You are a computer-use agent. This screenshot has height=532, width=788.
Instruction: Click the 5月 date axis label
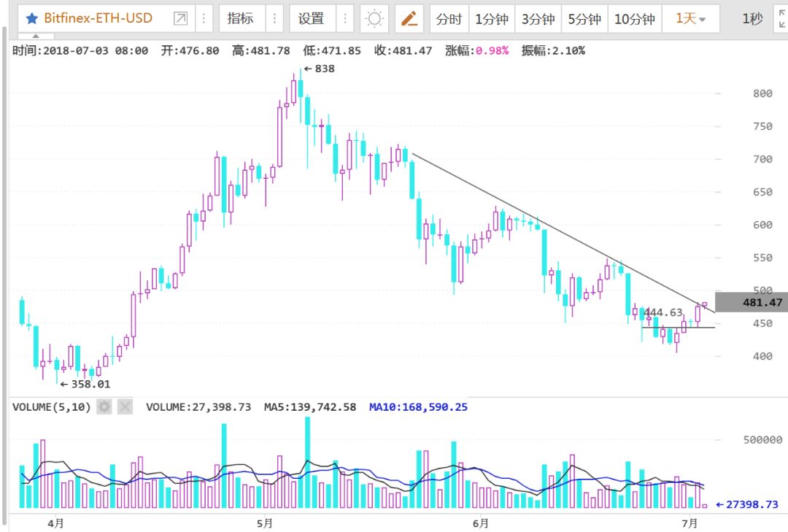265,523
